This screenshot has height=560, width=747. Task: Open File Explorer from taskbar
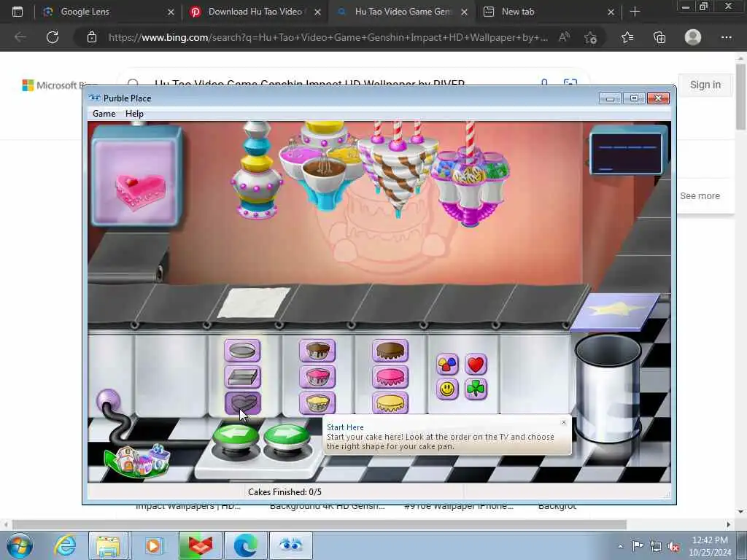pos(108,545)
